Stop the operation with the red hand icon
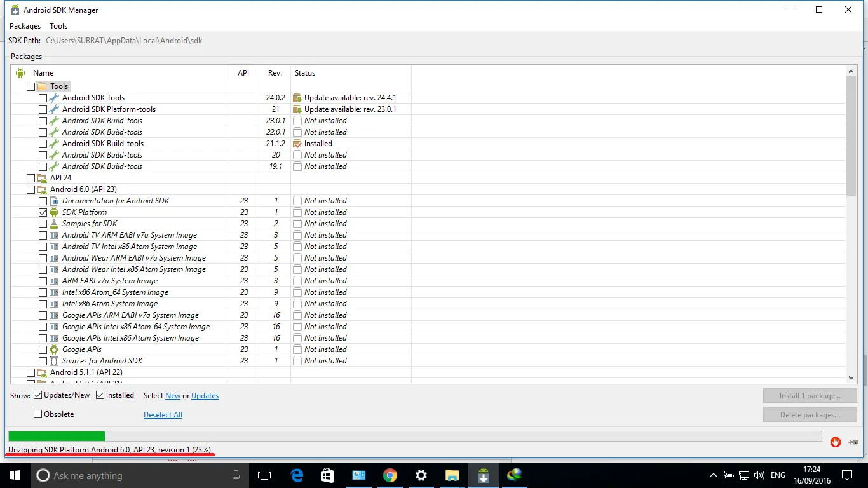 836,442
